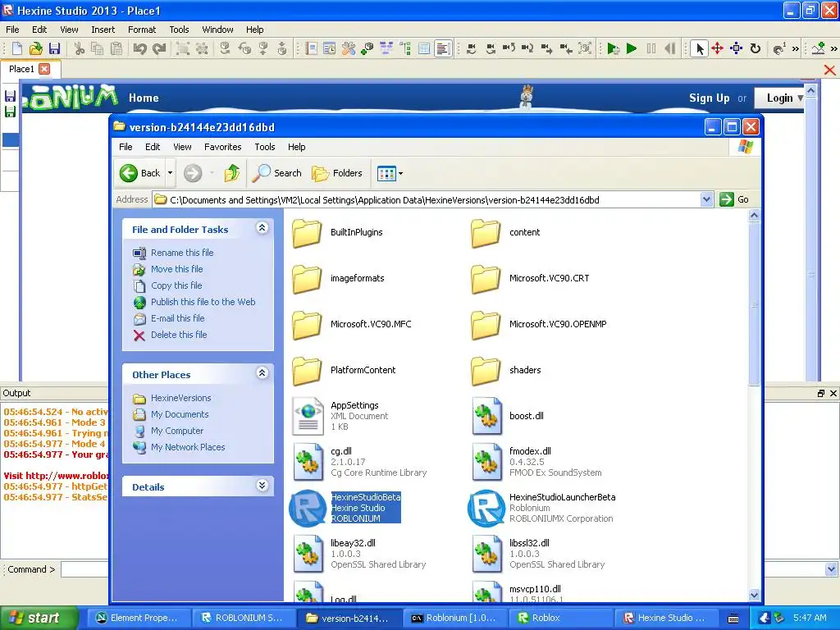Open HexineVersions under Other Places

pos(181,398)
